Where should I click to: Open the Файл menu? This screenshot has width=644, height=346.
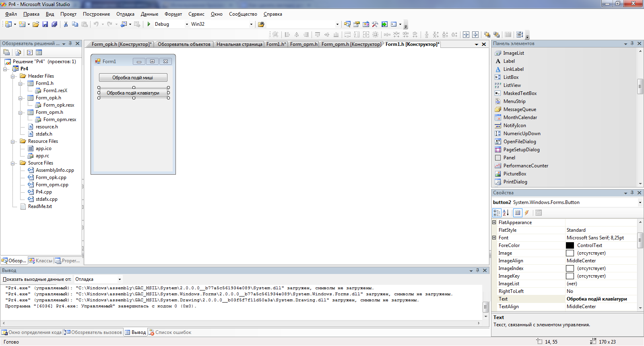tap(11, 14)
